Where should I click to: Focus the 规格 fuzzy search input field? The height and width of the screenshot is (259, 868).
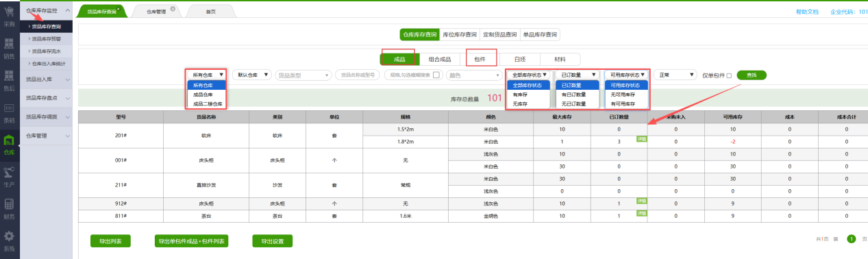coord(413,75)
